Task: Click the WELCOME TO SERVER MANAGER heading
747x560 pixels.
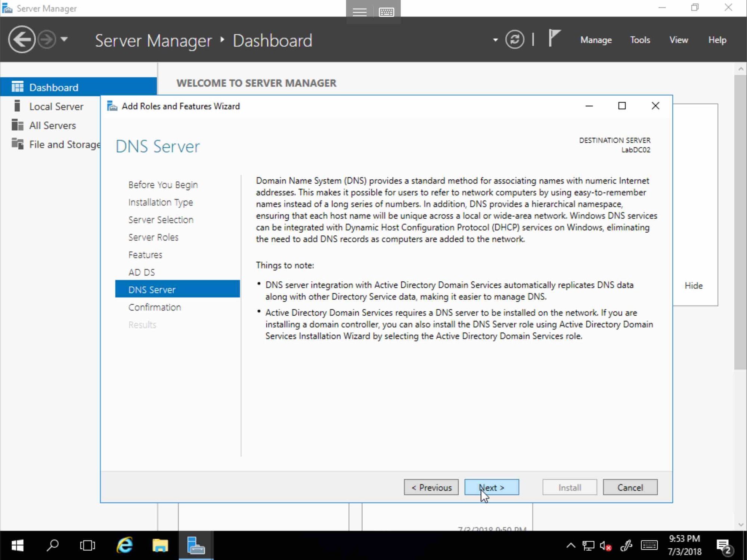Action: 256,83
